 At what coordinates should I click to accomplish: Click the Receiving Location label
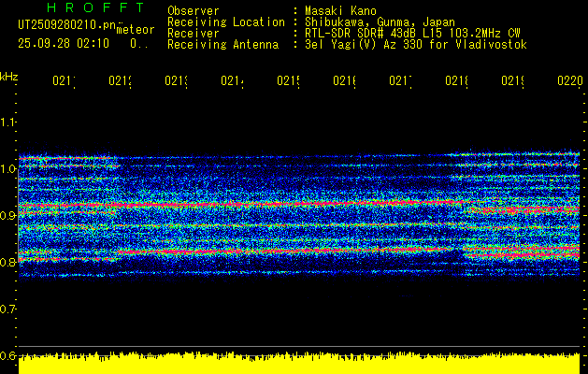[x=226, y=22]
